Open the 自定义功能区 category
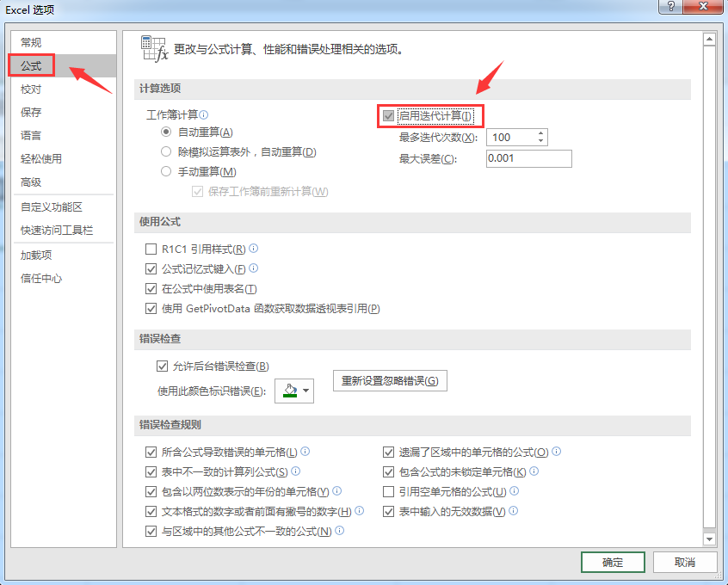Screen dimensions: 728x585 (x=64, y=206)
